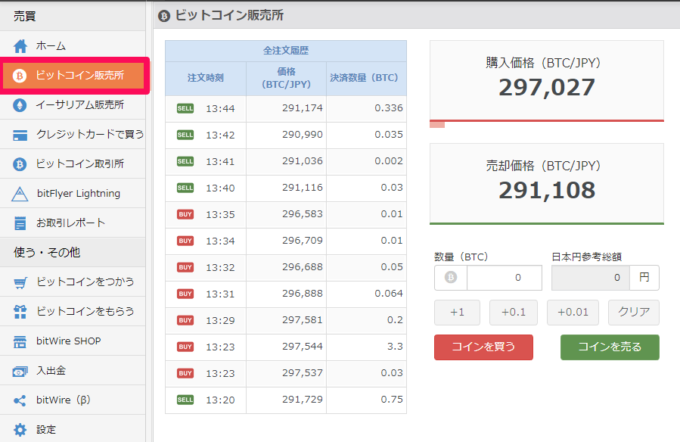This screenshot has width=680, height=442.
Task: Open ビットコインをもらう menu item
Action: click(x=72, y=311)
